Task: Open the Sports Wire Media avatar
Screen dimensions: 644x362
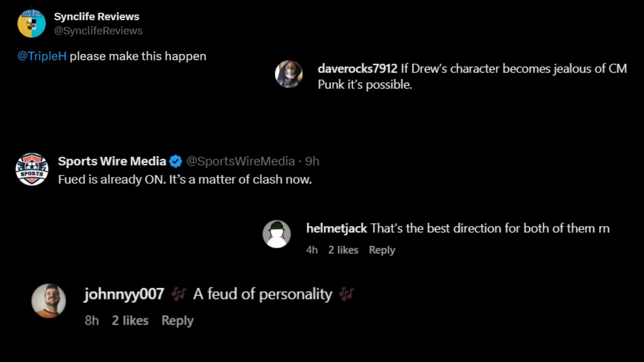Action: pyautogui.click(x=32, y=169)
